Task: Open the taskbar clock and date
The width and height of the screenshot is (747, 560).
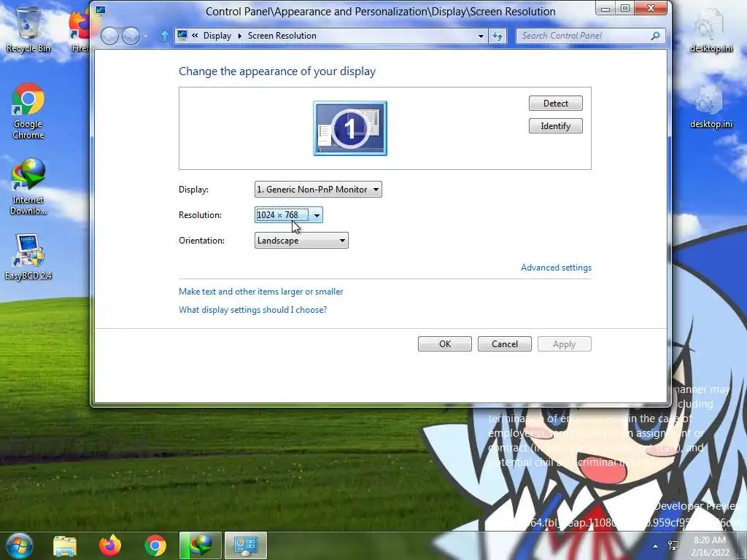Action: 710,546
